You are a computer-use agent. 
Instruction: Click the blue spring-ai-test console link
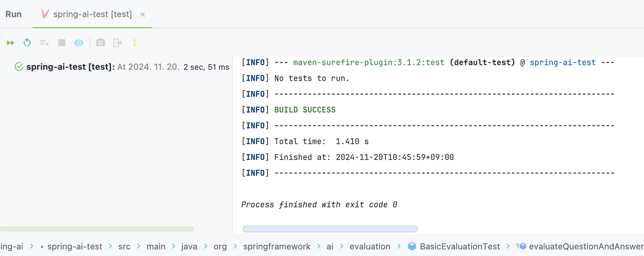click(563, 63)
